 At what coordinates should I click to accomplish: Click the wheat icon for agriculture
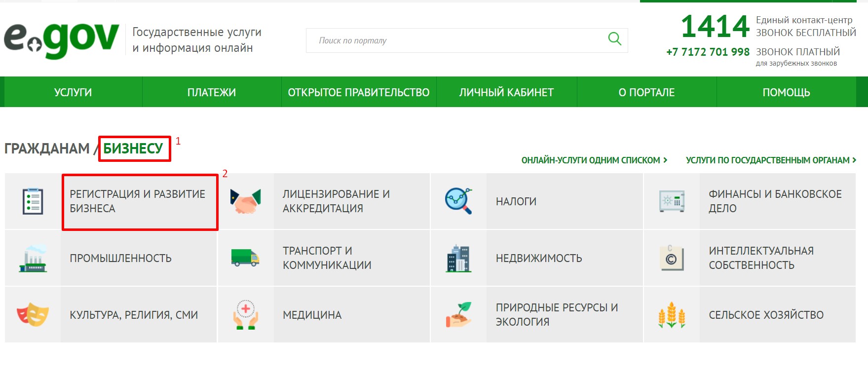coord(672,315)
